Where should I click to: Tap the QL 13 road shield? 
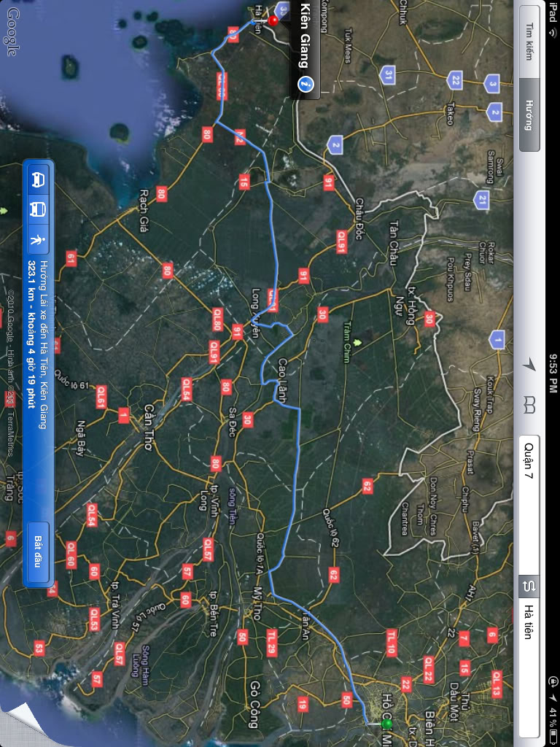[x=497, y=684]
